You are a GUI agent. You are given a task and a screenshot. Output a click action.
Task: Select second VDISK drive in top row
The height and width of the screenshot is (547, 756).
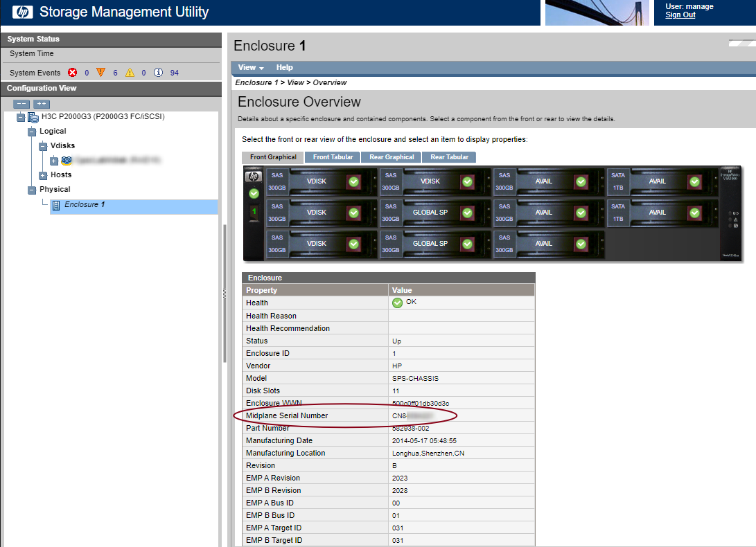click(435, 181)
